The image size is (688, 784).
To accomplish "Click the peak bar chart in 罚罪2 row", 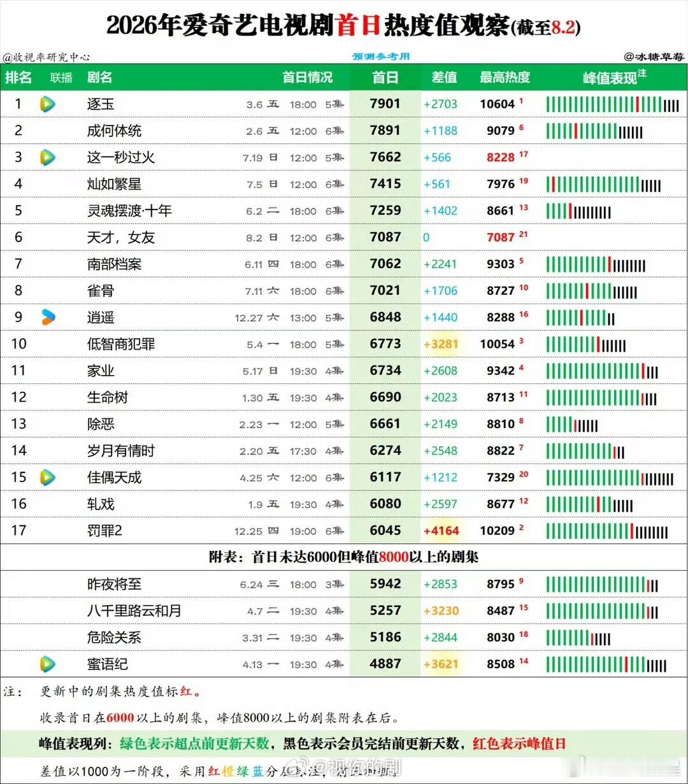I will 608,531.
